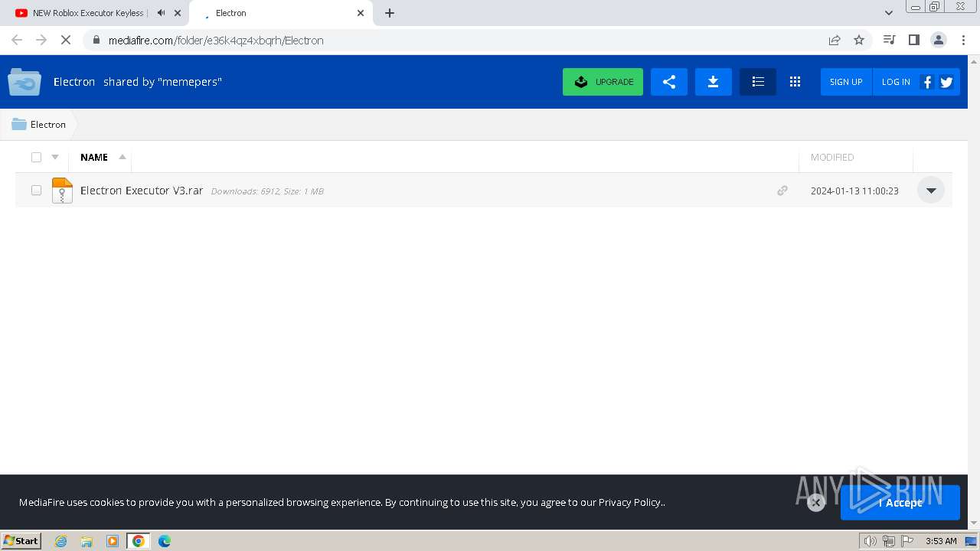This screenshot has width=980, height=551.
Task: Log in with the Twitter icon
Action: (x=946, y=82)
